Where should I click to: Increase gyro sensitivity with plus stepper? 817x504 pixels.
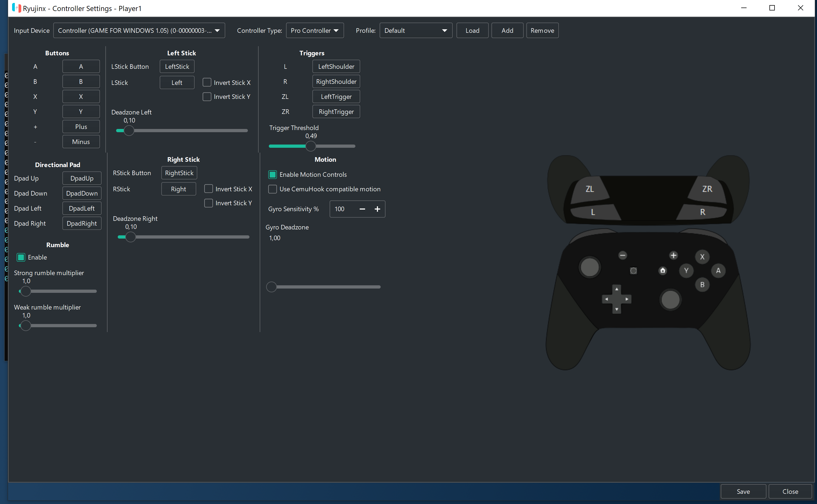[377, 209]
